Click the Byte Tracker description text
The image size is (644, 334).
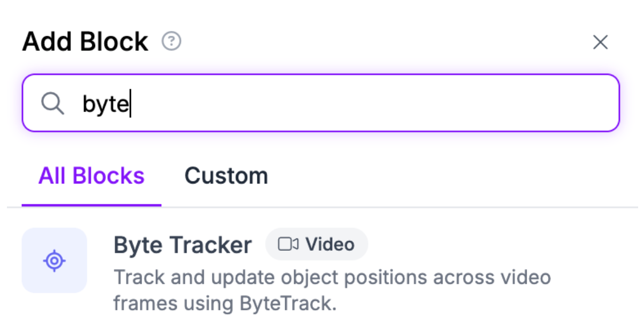coord(331,291)
